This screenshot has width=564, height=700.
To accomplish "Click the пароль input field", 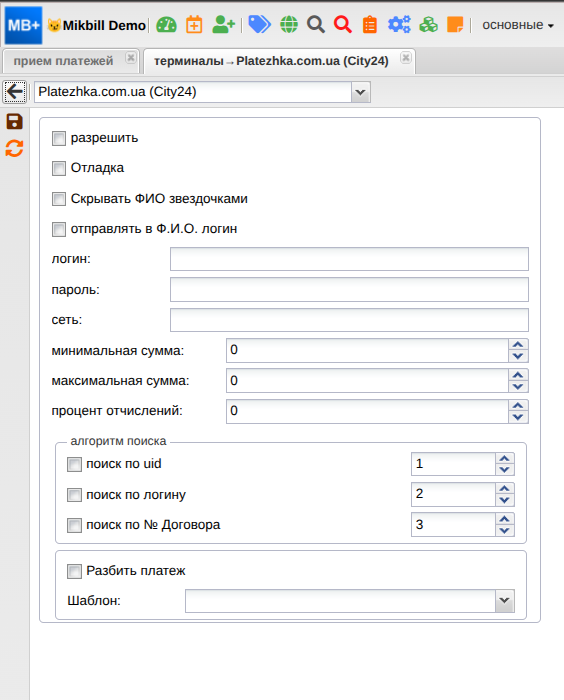I will (x=349, y=289).
